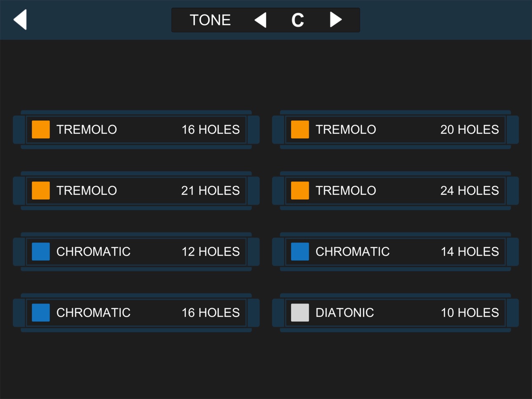Click the current tone letter C
Viewport: 532px width, 399px height.
pos(297,20)
